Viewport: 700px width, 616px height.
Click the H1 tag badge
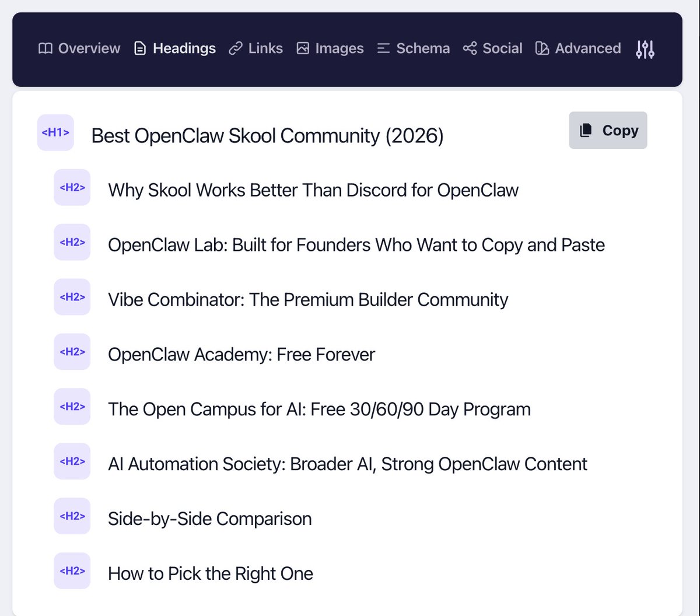[55, 132]
